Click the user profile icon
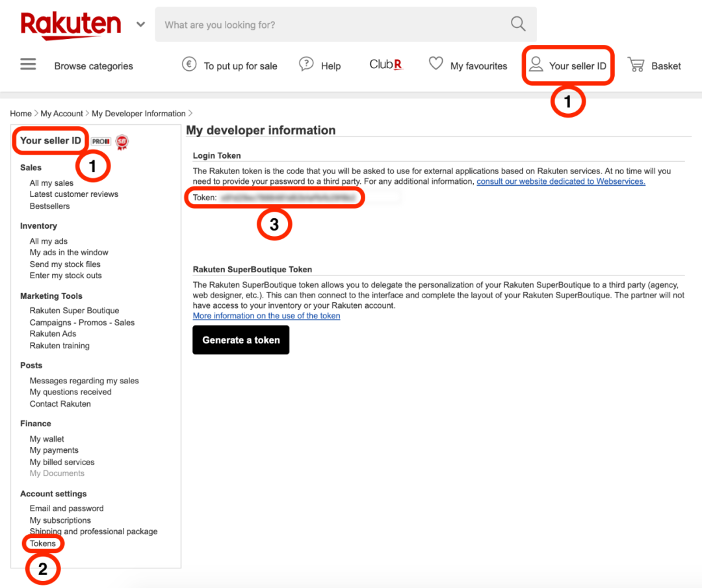Image resolution: width=702 pixels, height=588 pixels. pos(536,64)
